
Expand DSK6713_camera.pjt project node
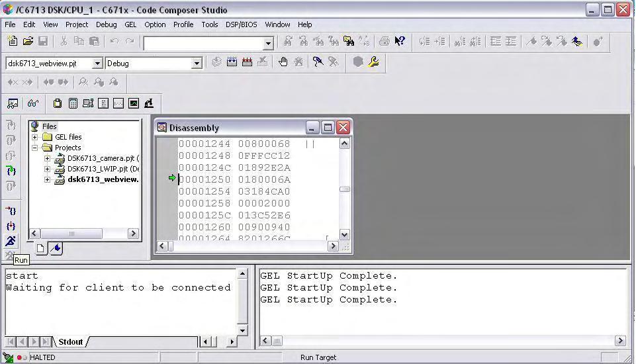click(48, 158)
